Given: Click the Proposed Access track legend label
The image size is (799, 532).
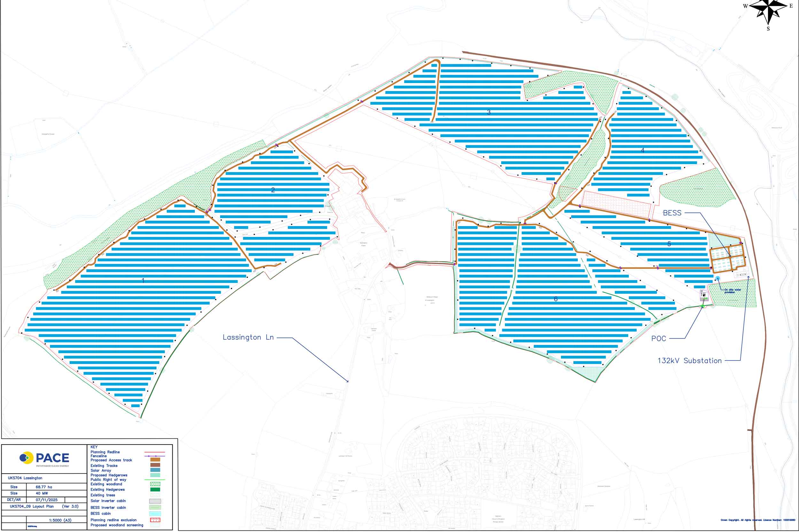Looking at the screenshot, I should click(x=111, y=460).
